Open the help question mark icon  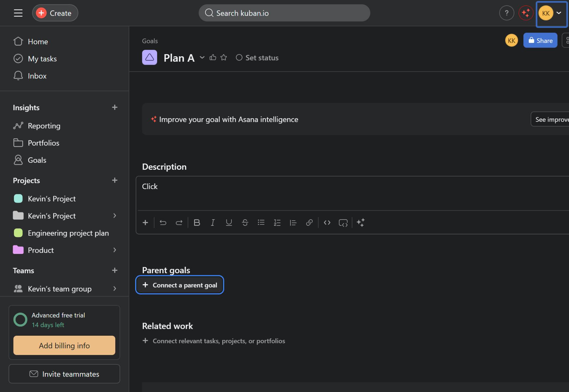506,13
